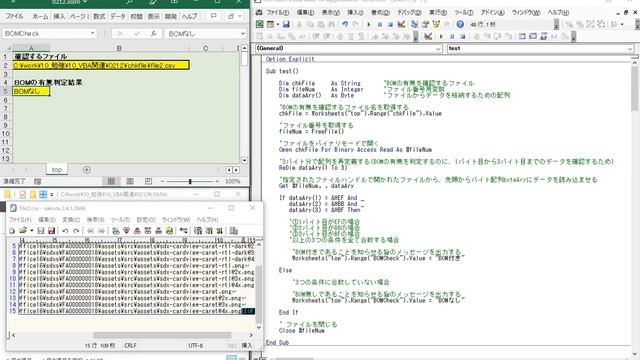640x360 pixels.
Task: Click the blue Help question mark icon in VBE
Action: tap(460, 24)
